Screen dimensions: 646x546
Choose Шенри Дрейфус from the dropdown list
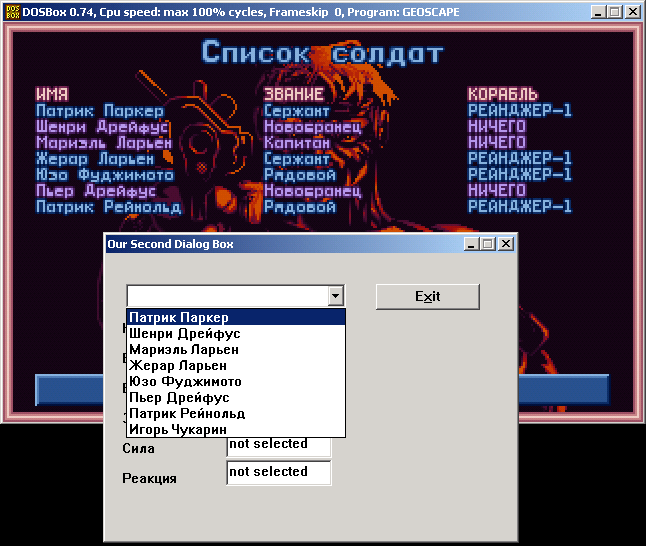236,333
